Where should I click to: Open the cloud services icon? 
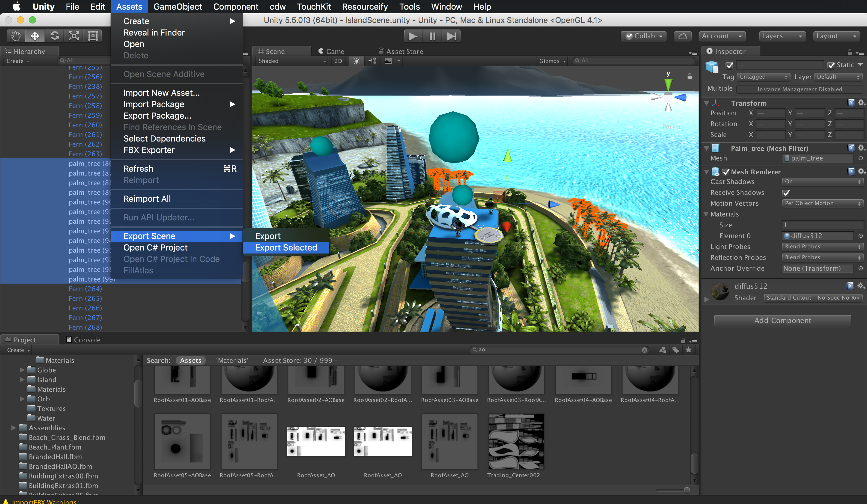(682, 36)
